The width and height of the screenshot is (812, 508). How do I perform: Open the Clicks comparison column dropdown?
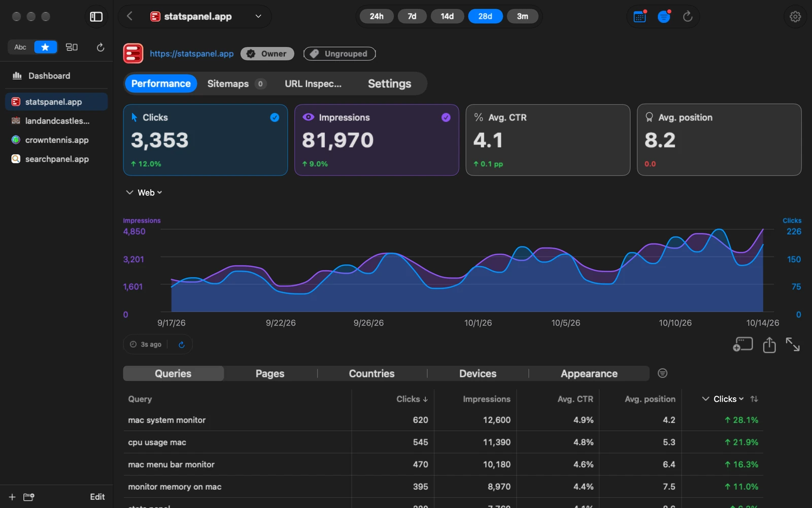click(x=728, y=399)
